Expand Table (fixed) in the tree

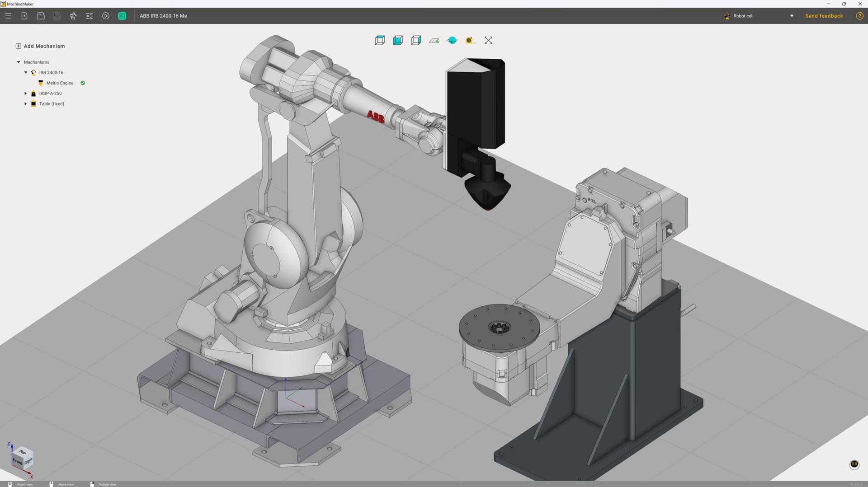26,104
